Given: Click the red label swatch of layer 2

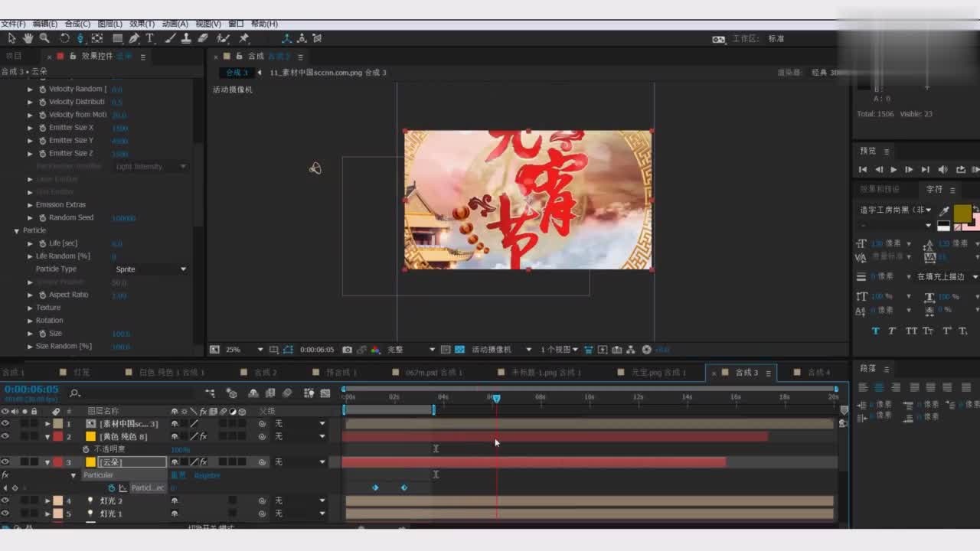Looking at the screenshot, I should pyautogui.click(x=57, y=436).
